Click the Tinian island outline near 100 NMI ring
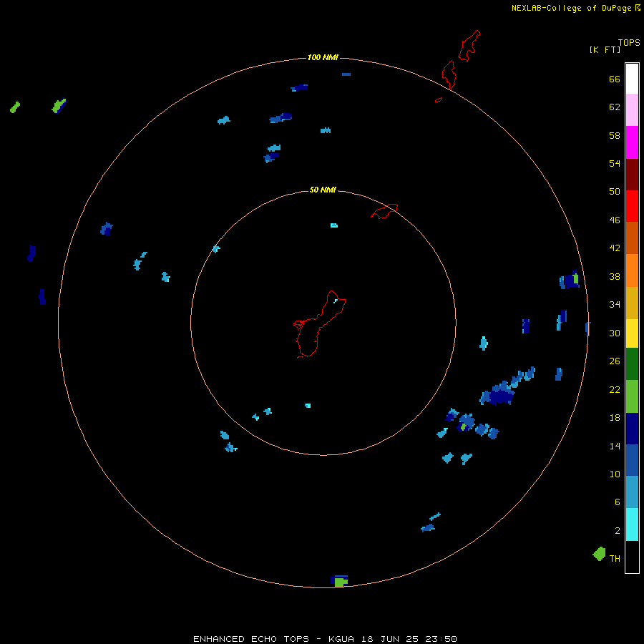 [449, 74]
